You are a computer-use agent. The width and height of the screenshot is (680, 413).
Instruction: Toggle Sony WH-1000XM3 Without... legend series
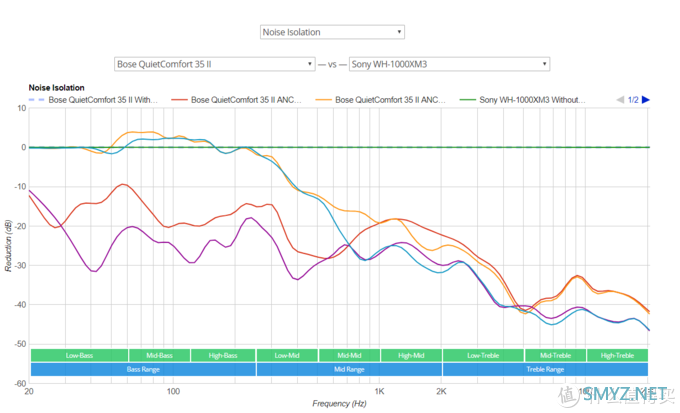[x=523, y=100]
